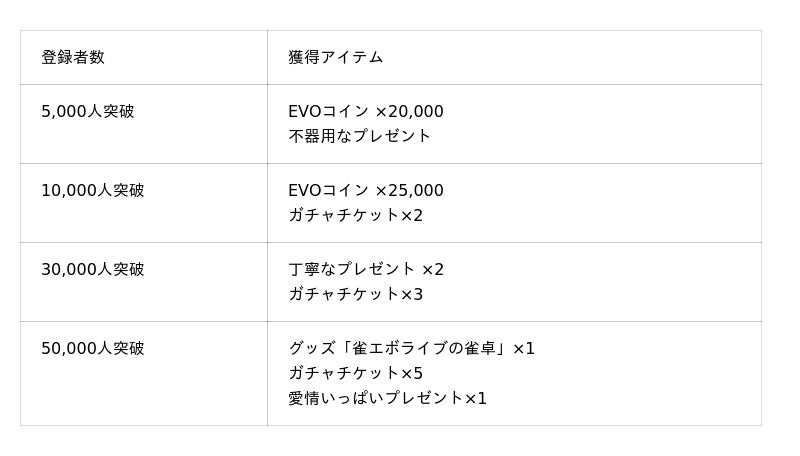Click the ×25,000 quantity value
800x456 pixels.
(x=409, y=191)
